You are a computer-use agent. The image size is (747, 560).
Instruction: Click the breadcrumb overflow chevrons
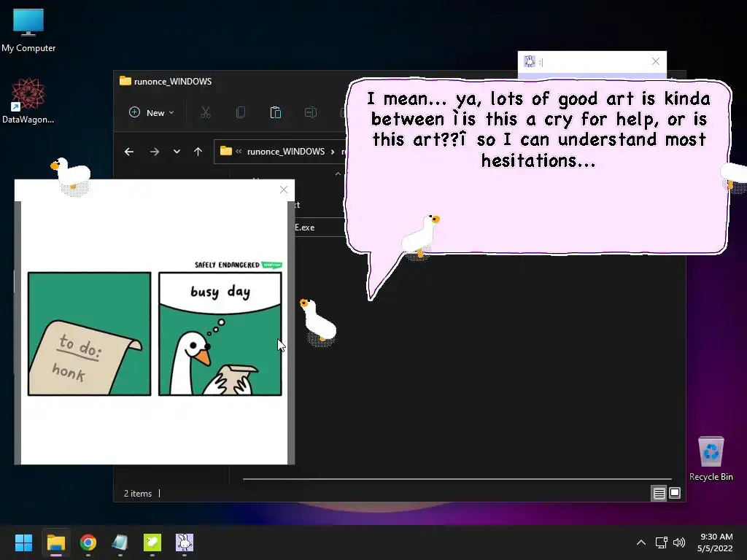click(x=239, y=152)
